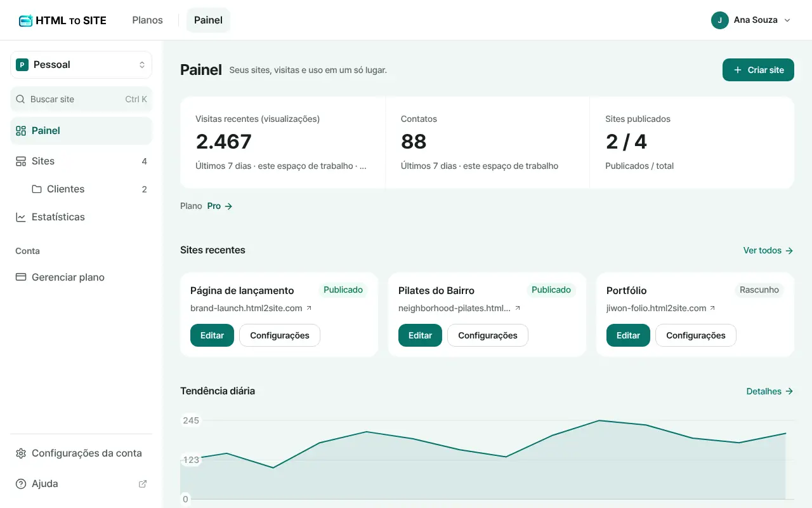Click the chart icon next to Estatísticas
The image size is (812, 508).
pos(21,217)
